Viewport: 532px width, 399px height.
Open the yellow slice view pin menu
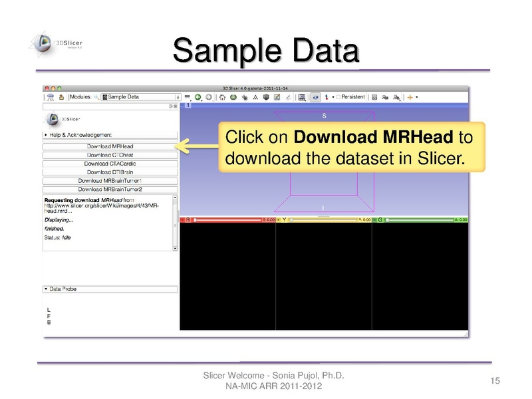279,220
